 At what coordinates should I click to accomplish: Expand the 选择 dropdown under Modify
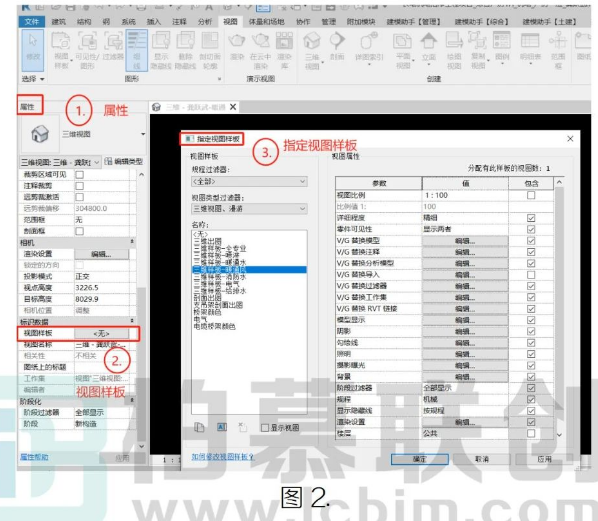[x=33, y=79]
